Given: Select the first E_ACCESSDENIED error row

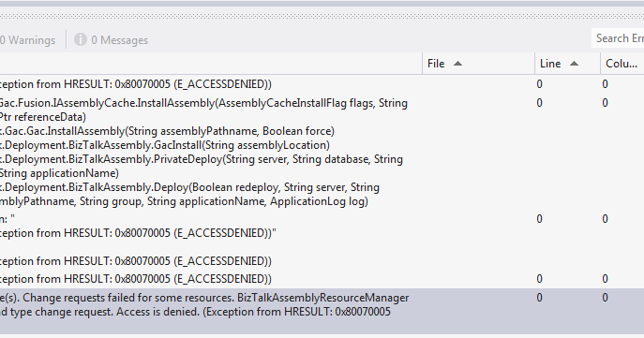Looking at the screenshot, I should [x=322, y=84].
